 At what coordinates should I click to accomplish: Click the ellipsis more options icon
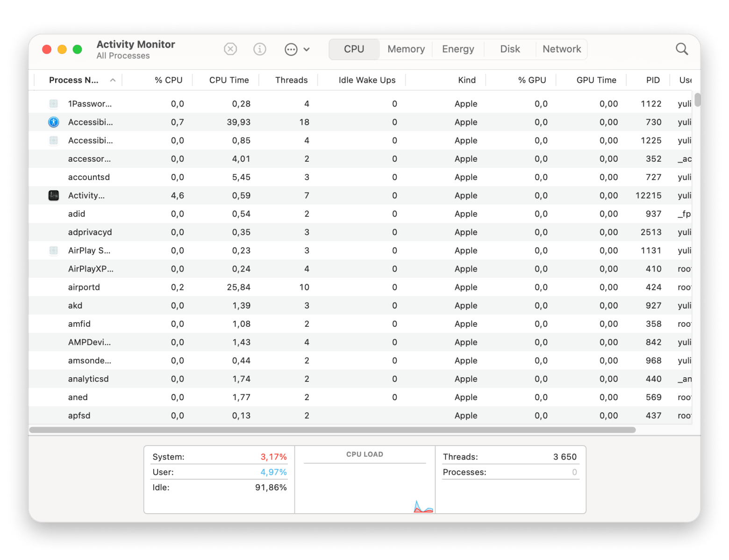click(x=291, y=49)
